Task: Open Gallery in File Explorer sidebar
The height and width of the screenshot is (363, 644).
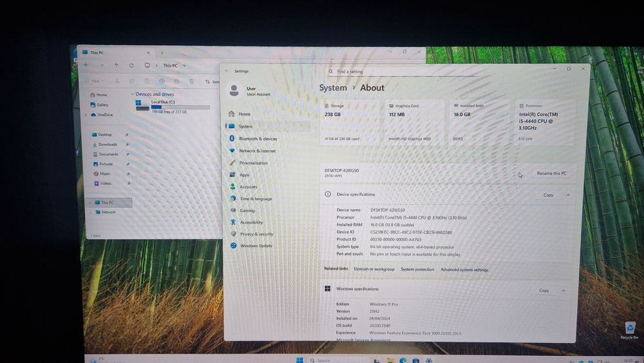Action: click(x=99, y=105)
